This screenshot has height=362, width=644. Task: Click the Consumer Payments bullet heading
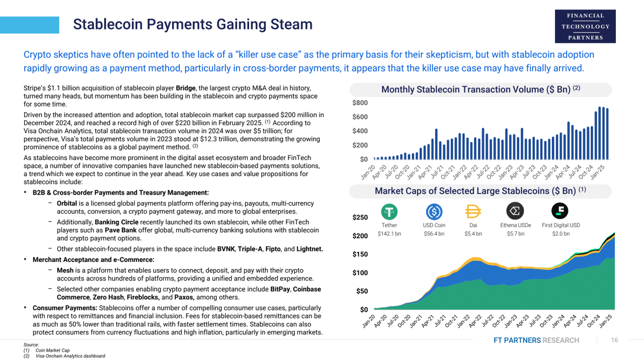64,308
